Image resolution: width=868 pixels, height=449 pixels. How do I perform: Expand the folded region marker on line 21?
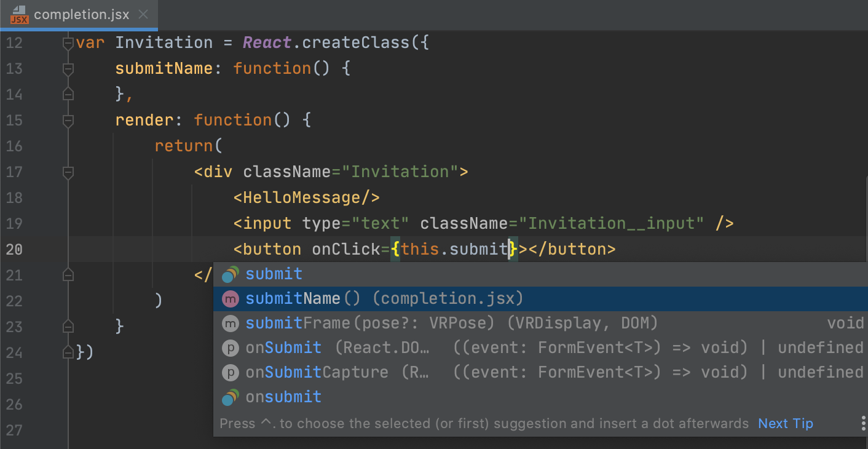[x=68, y=275]
